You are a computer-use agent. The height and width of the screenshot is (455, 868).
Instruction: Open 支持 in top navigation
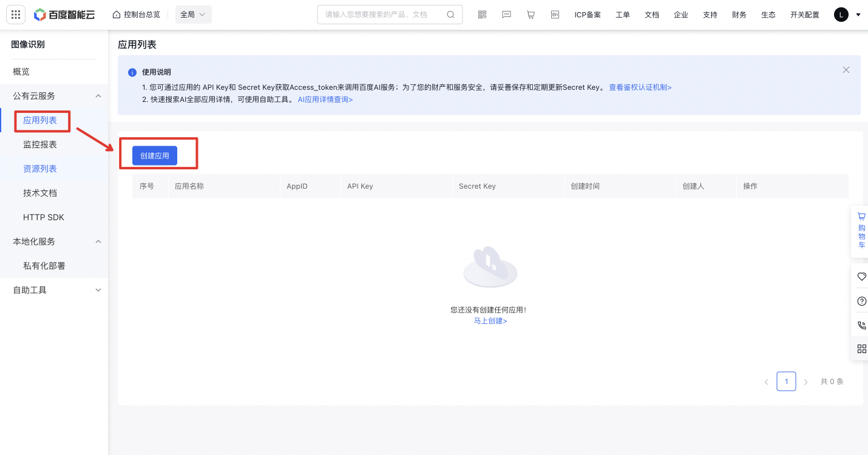tap(710, 15)
